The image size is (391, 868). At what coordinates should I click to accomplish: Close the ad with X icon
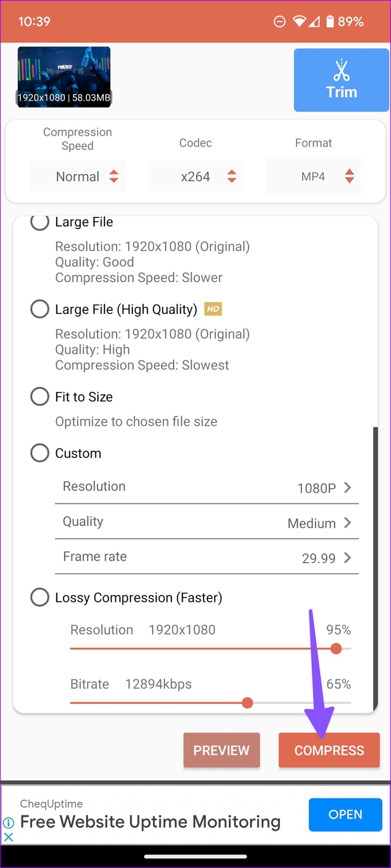coord(8,837)
